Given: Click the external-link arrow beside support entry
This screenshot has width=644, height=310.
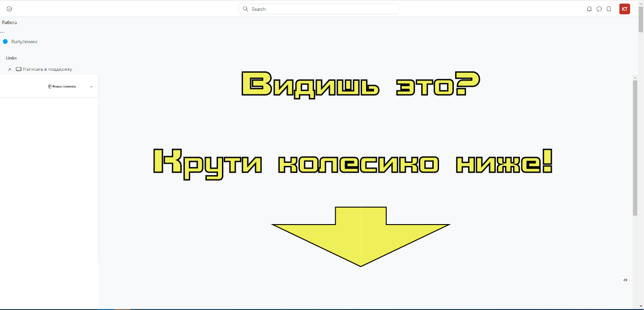Looking at the screenshot, I should point(9,69).
